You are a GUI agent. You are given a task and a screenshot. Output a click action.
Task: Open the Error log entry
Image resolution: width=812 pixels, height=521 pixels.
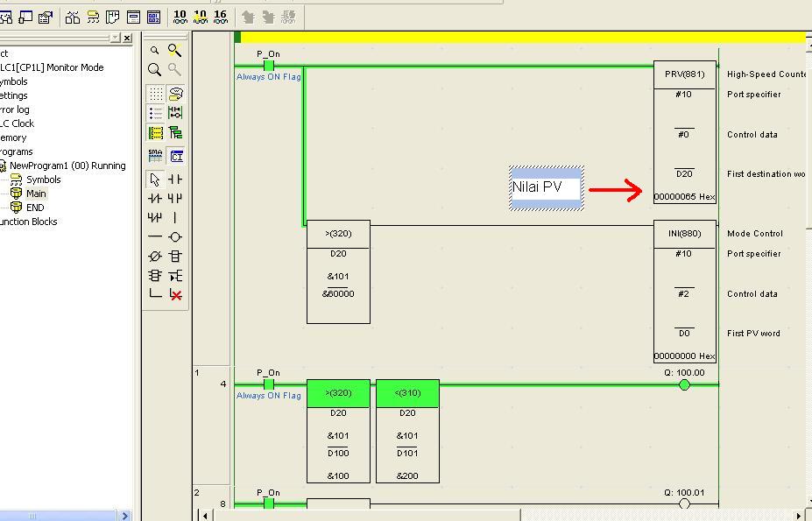(x=18, y=109)
